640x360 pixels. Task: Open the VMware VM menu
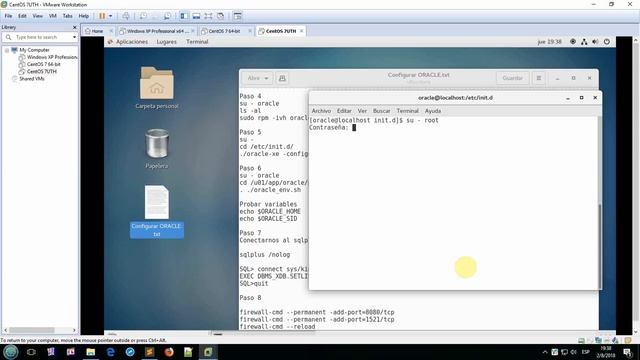pos(53,16)
